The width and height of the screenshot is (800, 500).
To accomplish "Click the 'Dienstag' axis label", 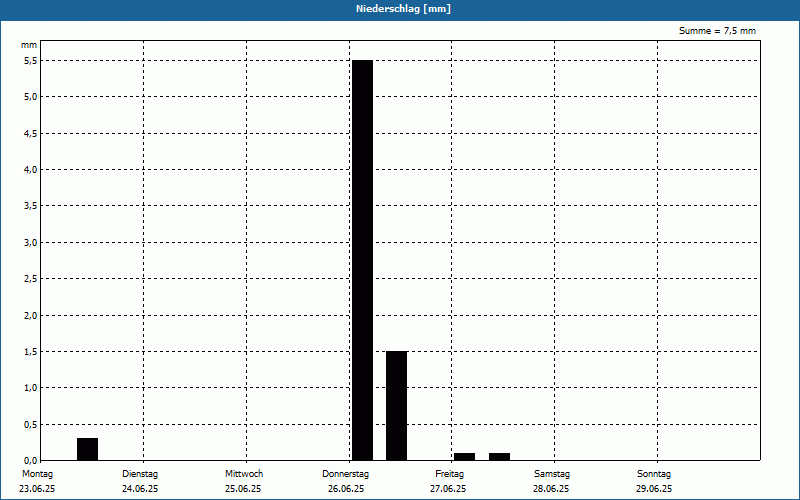I will coord(140,474).
